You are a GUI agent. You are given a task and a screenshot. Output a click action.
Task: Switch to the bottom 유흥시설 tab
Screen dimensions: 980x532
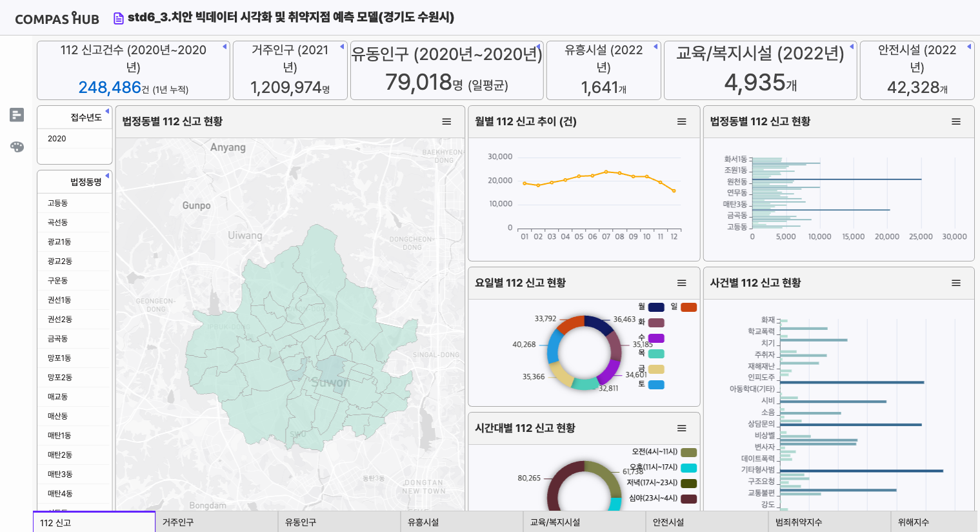tap(462, 522)
